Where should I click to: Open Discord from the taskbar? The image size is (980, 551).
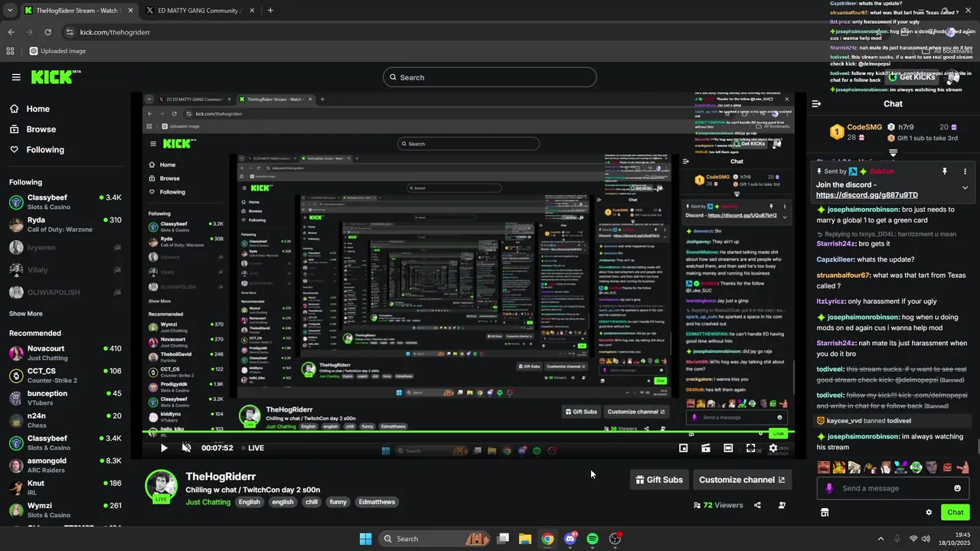point(570,539)
